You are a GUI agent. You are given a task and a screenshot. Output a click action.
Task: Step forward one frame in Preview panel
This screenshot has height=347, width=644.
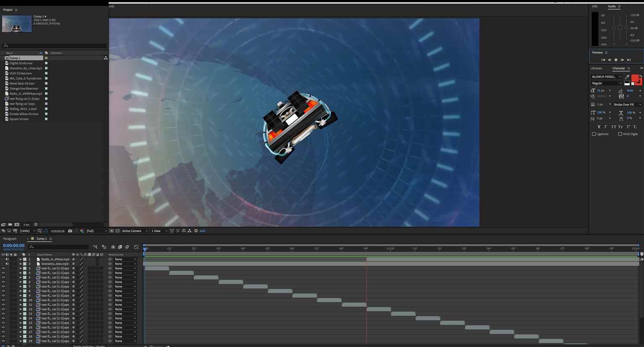point(622,60)
